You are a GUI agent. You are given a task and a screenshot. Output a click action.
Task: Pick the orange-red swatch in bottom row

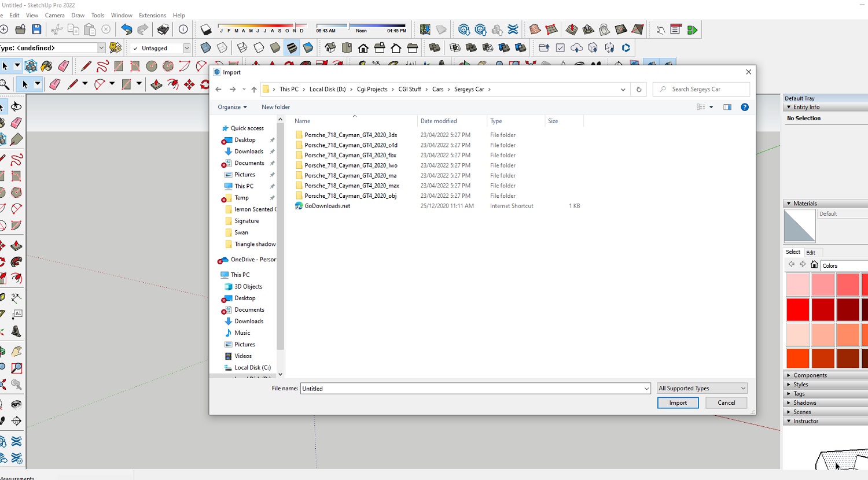click(797, 358)
